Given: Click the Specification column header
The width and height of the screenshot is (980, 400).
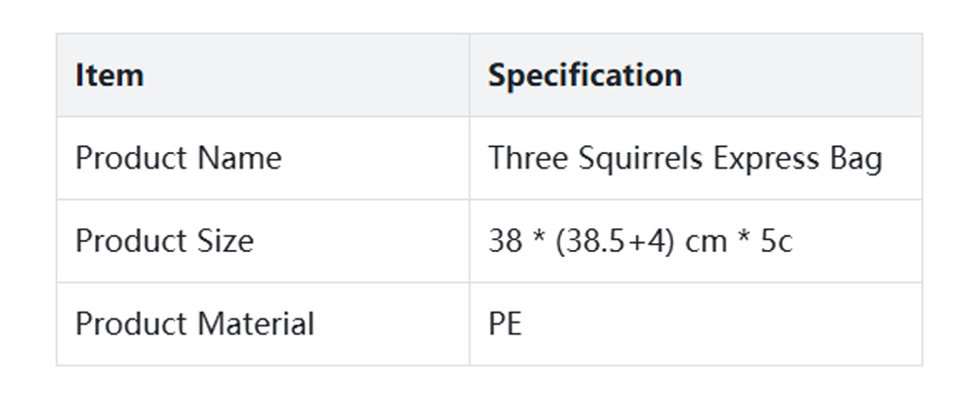Looking at the screenshot, I should [x=585, y=75].
